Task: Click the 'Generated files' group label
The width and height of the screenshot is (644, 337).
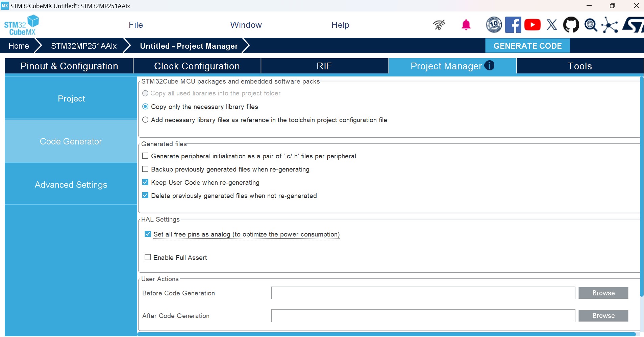Action: (164, 144)
